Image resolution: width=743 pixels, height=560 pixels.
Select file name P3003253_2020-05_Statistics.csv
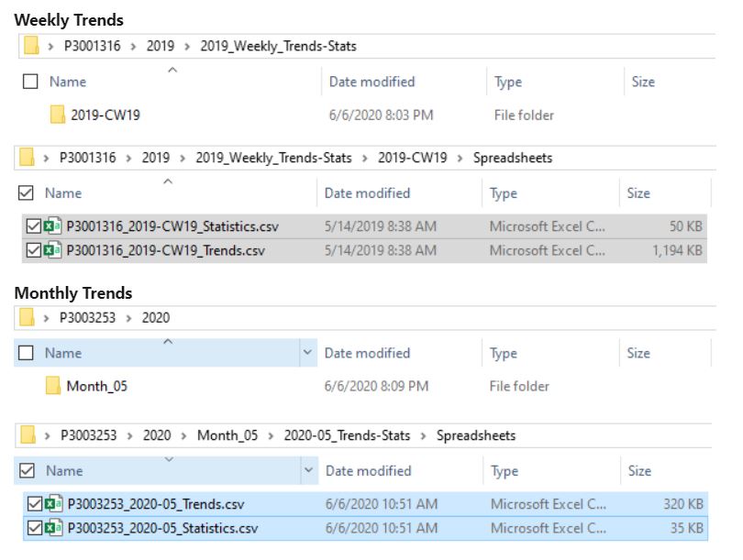click(162, 528)
